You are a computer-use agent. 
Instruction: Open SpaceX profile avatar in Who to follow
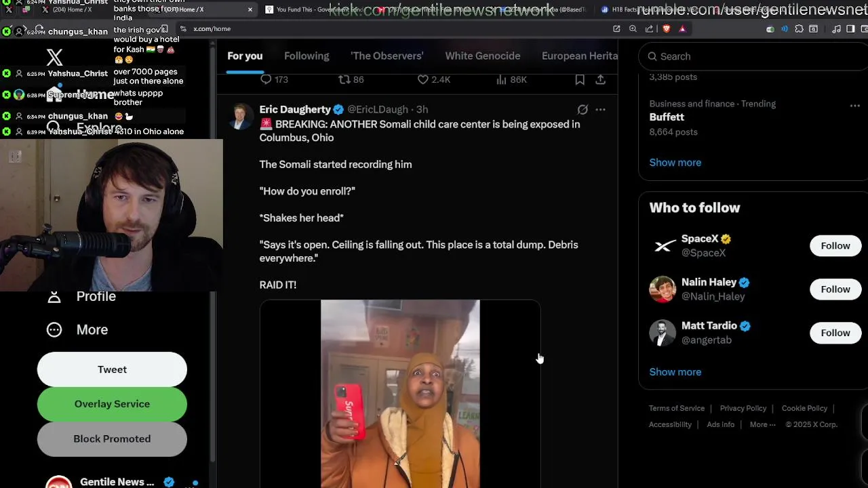click(663, 245)
